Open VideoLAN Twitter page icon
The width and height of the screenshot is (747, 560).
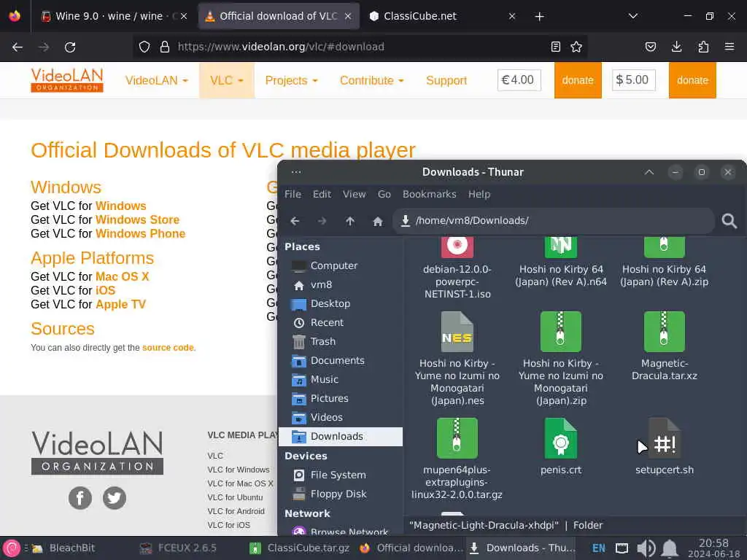(x=115, y=498)
